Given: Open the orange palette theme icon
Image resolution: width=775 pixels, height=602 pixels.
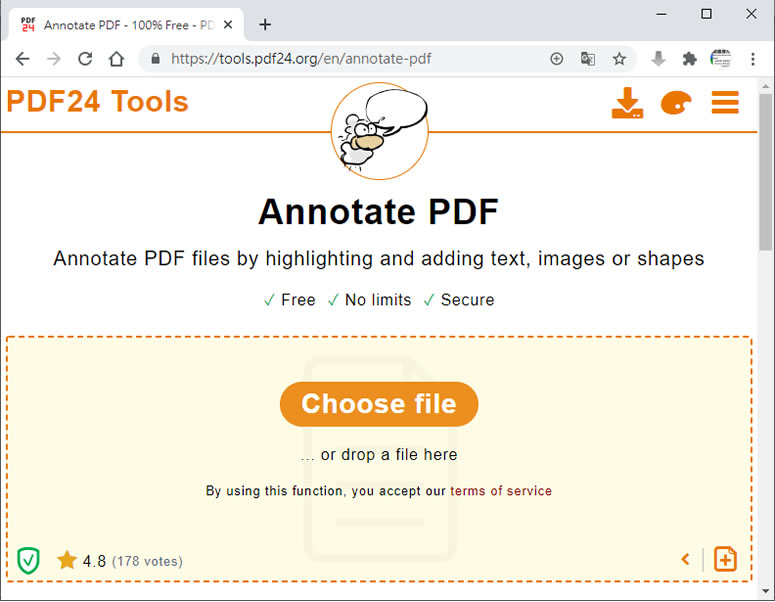Looking at the screenshot, I should pyautogui.click(x=676, y=103).
